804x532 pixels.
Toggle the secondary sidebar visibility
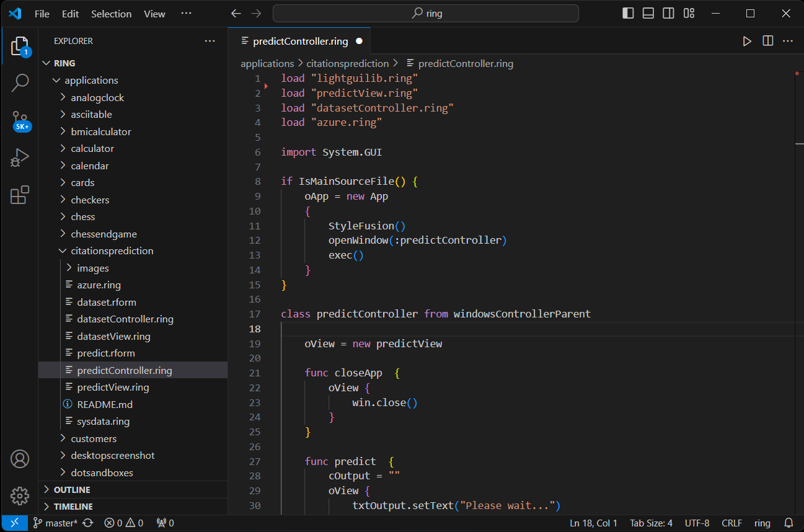coord(668,13)
